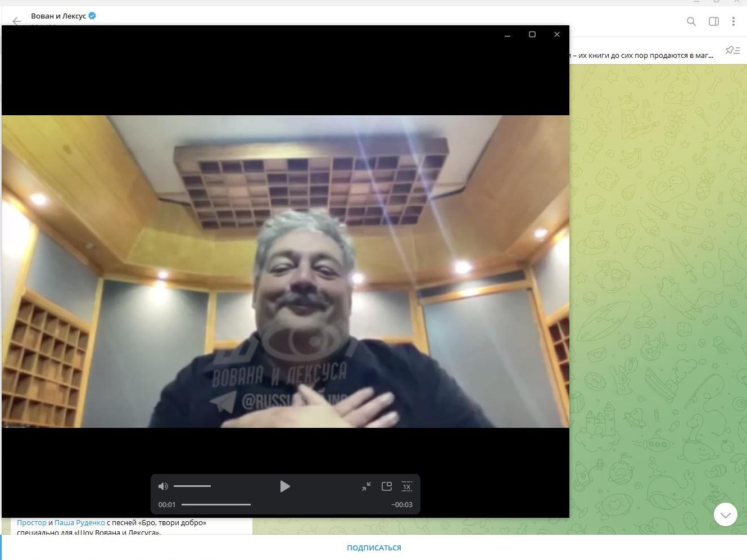This screenshot has height=560, width=747.
Task: Go back using the arrow icon
Action: point(16,21)
